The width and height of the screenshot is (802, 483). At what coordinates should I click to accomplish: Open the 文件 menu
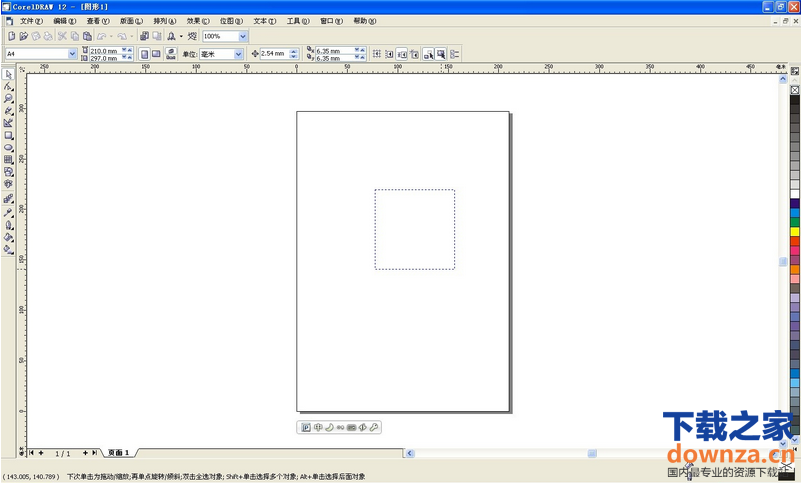point(31,21)
